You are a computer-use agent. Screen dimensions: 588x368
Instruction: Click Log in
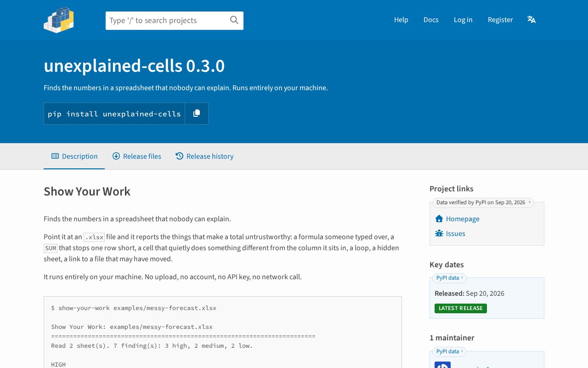pos(463,19)
